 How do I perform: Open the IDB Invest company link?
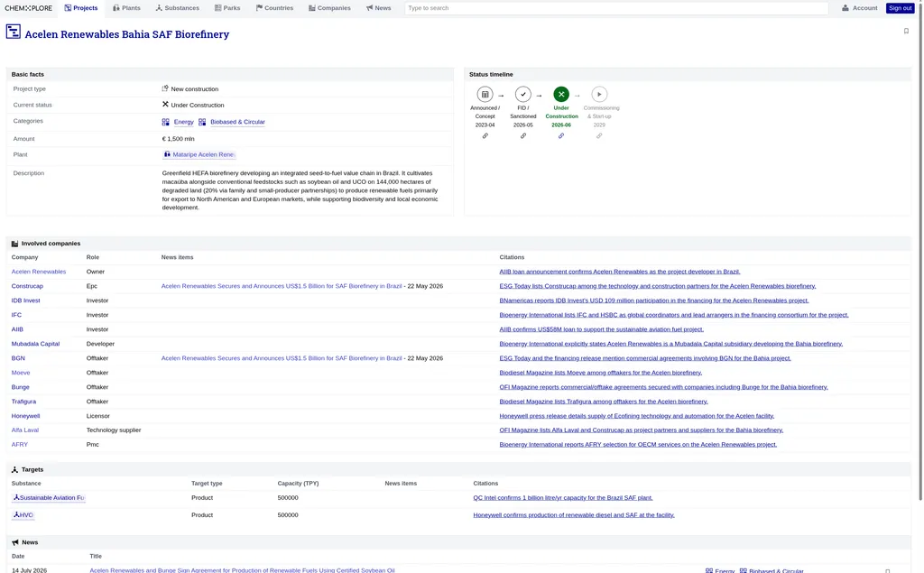pyautogui.click(x=26, y=300)
